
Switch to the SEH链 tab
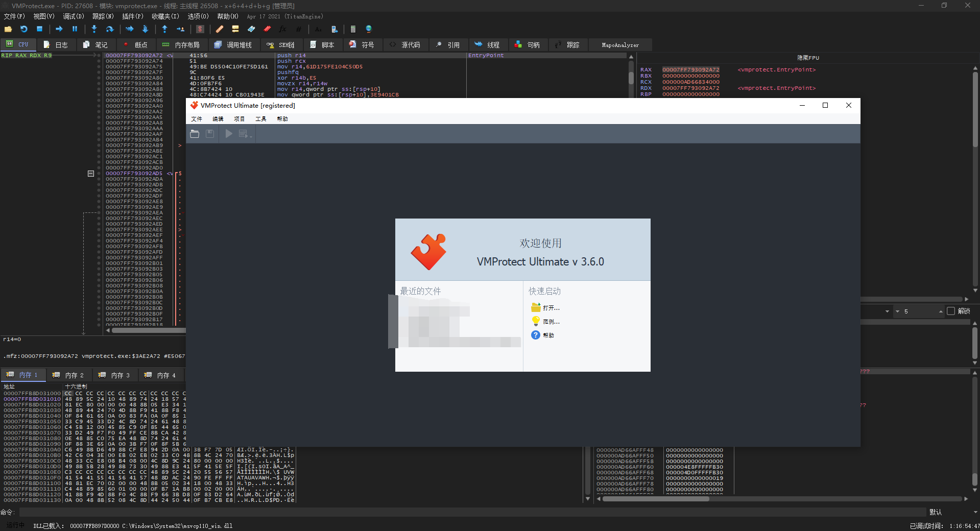pyautogui.click(x=281, y=45)
